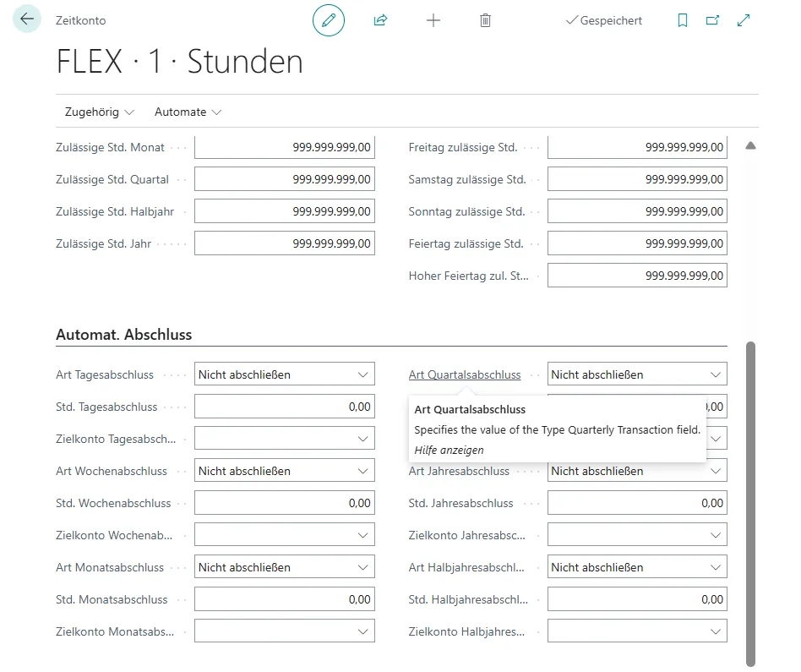Create a new record with the plus icon
The width and height of the screenshot is (801, 672).
pyautogui.click(x=433, y=20)
